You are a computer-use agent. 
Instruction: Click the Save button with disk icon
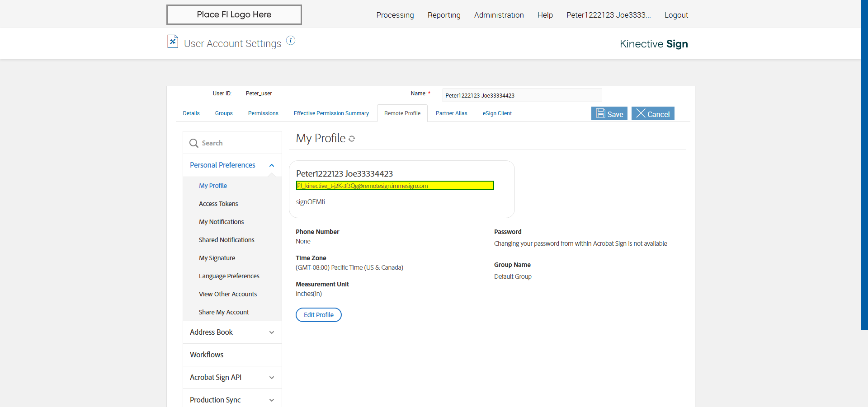pos(609,113)
